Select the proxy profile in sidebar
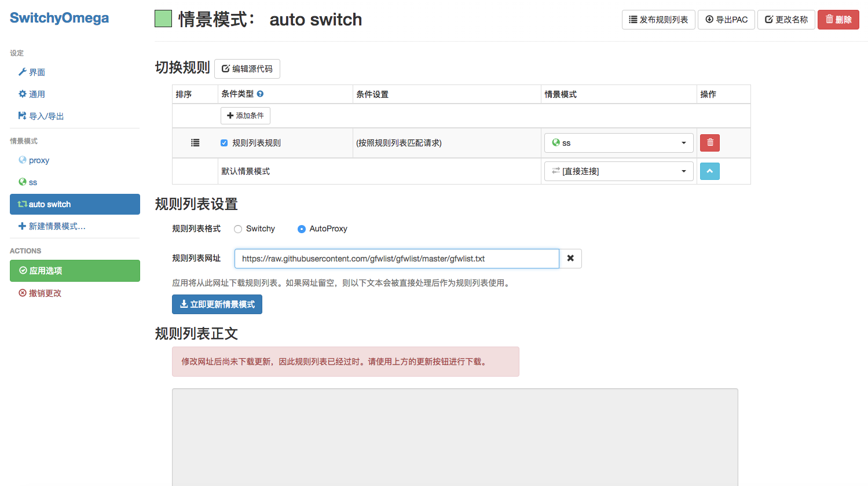 point(75,160)
